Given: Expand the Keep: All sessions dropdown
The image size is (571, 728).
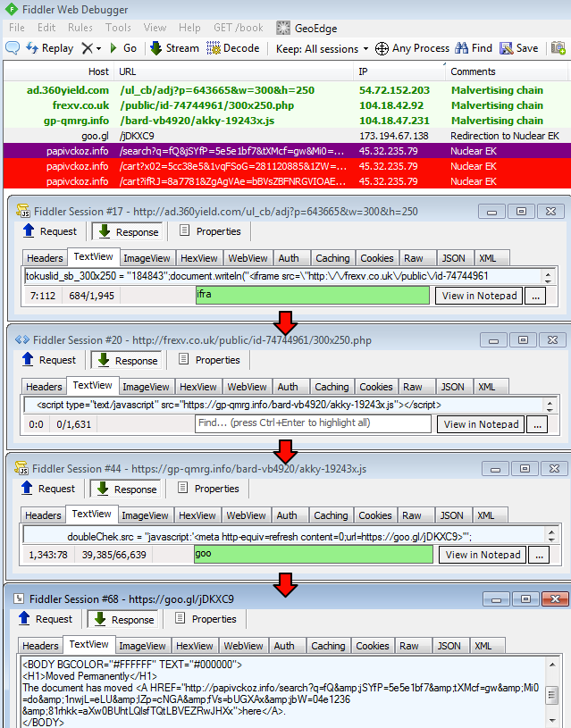Looking at the screenshot, I should (x=322, y=48).
